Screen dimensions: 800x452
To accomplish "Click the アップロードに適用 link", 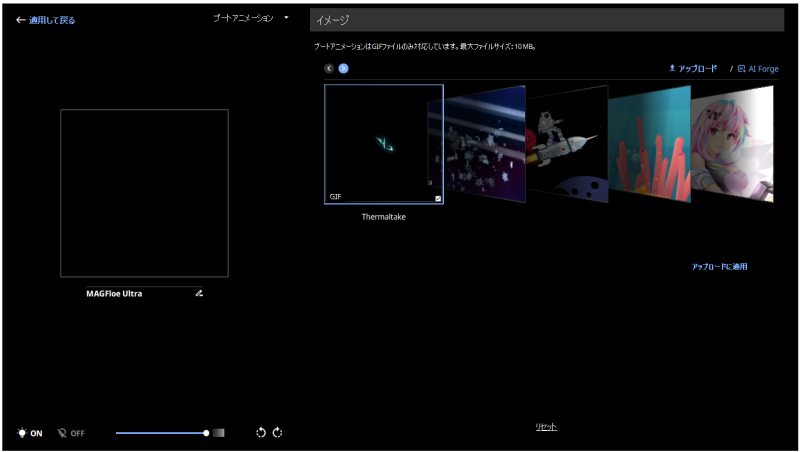I will tap(719, 267).
